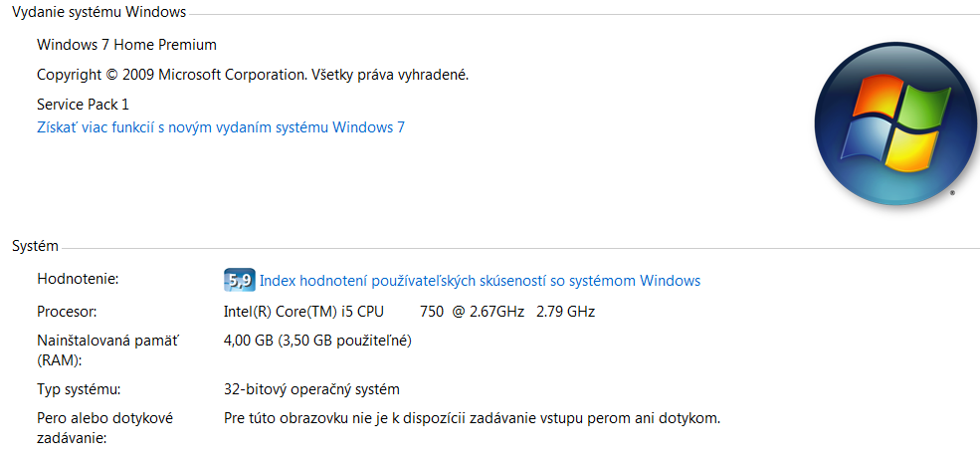
Task: Click 'Copyright © 2009 Microsoft Corporation' text
Action: click(170, 75)
